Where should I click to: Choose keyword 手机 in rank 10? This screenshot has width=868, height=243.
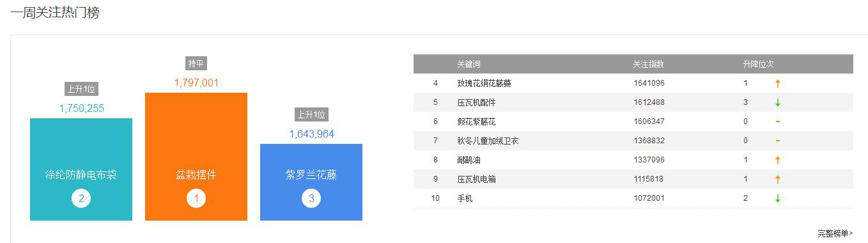point(465,198)
